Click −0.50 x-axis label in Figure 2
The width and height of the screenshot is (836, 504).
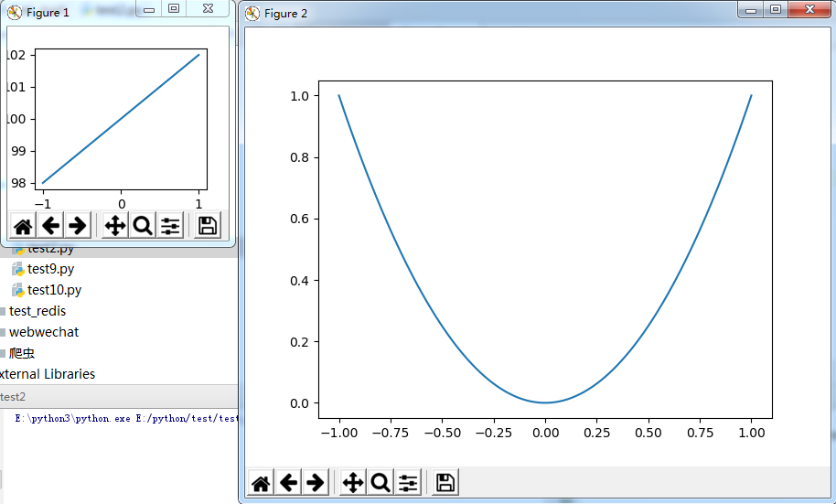[443, 433]
